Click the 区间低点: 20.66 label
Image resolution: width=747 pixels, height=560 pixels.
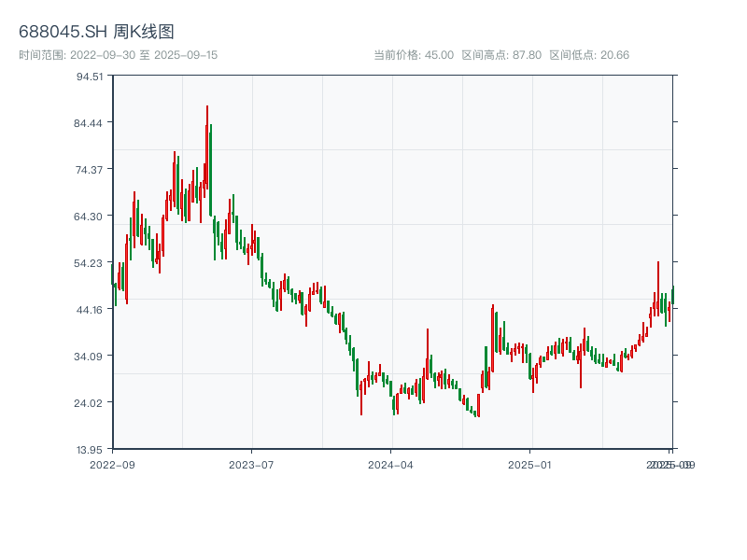589,55
